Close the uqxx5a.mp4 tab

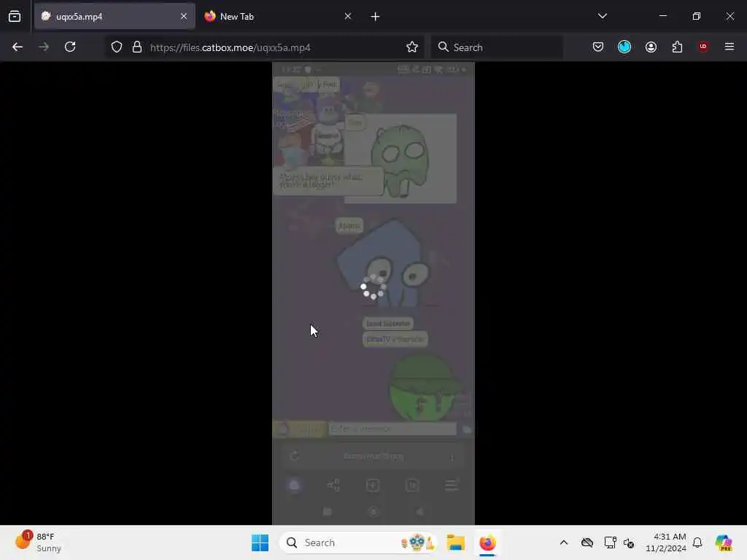(183, 16)
